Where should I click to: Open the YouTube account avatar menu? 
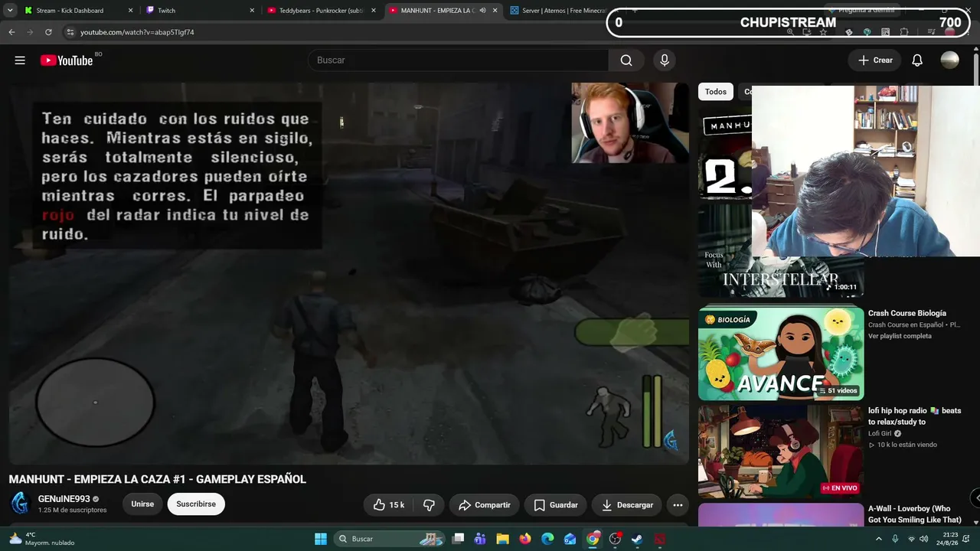[950, 60]
